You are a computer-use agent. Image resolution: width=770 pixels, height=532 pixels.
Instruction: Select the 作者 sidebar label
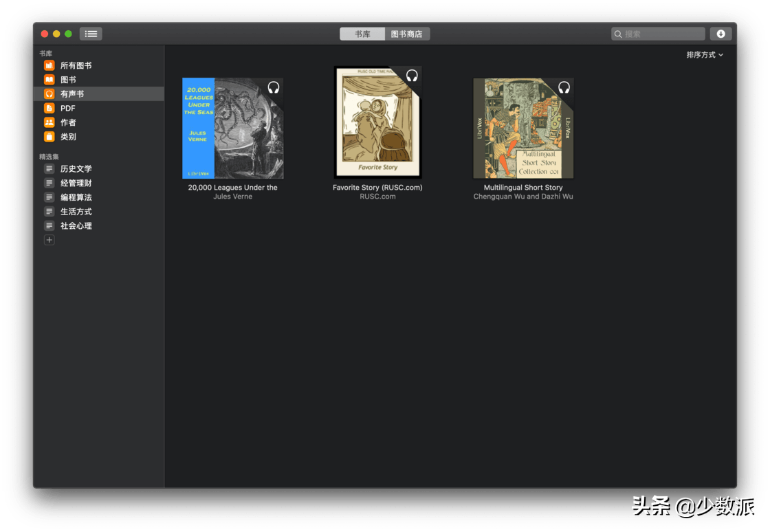pyautogui.click(x=68, y=122)
